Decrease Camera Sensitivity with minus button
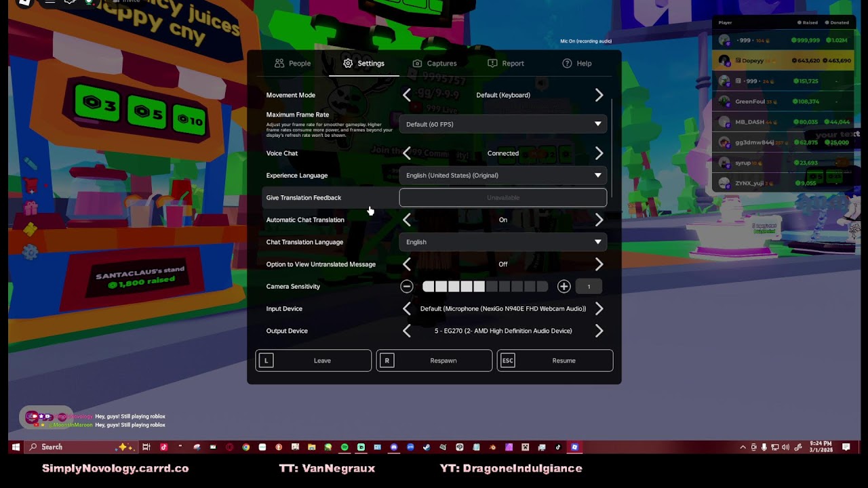This screenshot has height=488, width=868. click(407, 287)
